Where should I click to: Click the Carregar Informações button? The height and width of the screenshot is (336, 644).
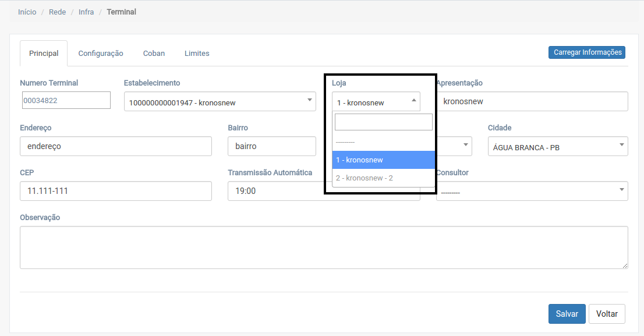(x=586, y=52)
